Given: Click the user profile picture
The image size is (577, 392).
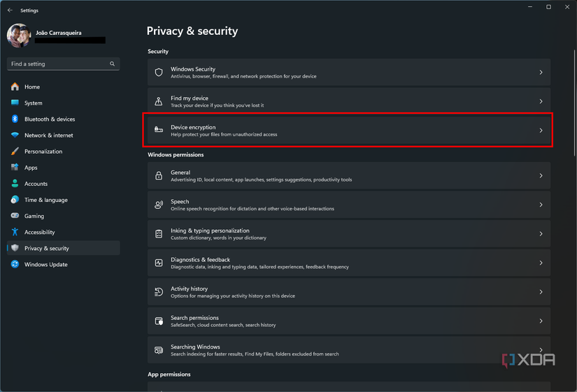Looking at the screenshot, I should coord(19,36).
